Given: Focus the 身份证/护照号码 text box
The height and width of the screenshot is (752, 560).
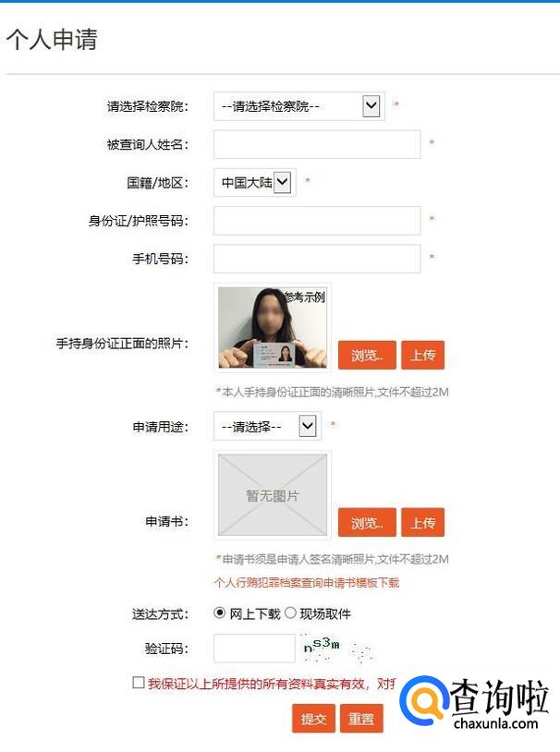Looking at the screenshot, I should [x=317, y=221].
